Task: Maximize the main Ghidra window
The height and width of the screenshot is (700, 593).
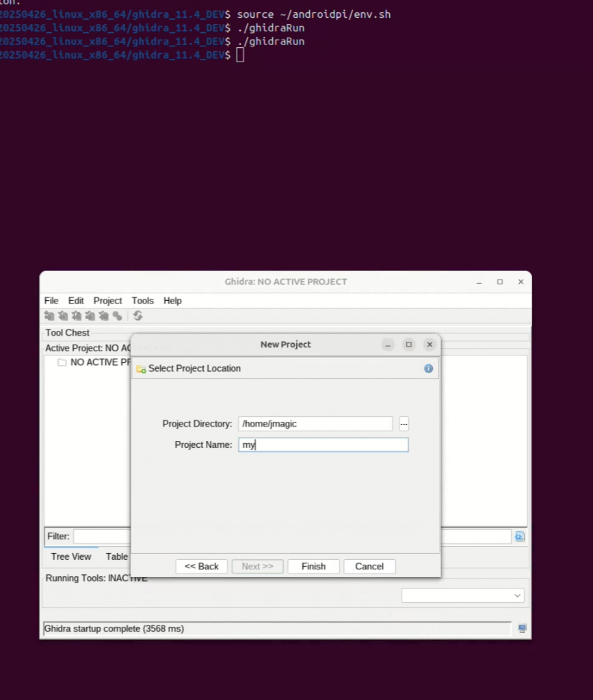Action: point(500,282)
